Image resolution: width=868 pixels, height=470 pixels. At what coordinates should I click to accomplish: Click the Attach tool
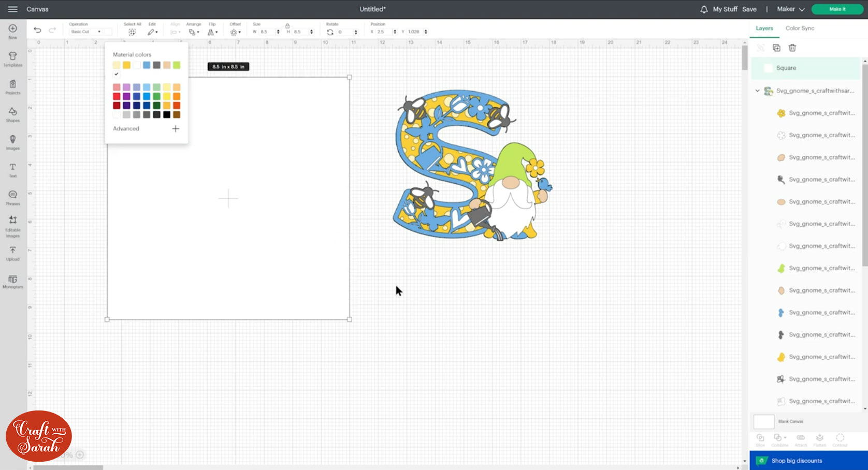tap(801, 440)
